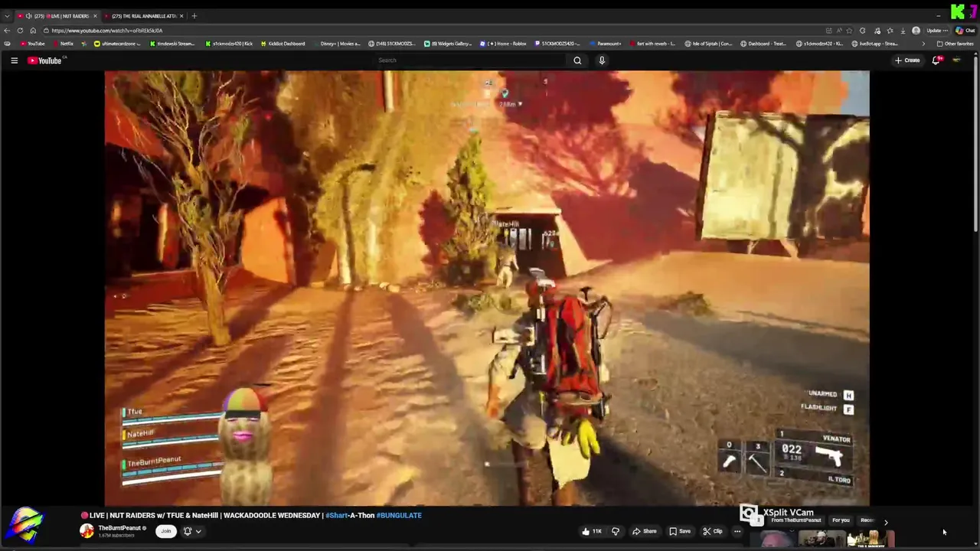The height and width of the screenshot is (551, 980).
Task: Open more actions ellipsis under video
Action: pos(737,531)
